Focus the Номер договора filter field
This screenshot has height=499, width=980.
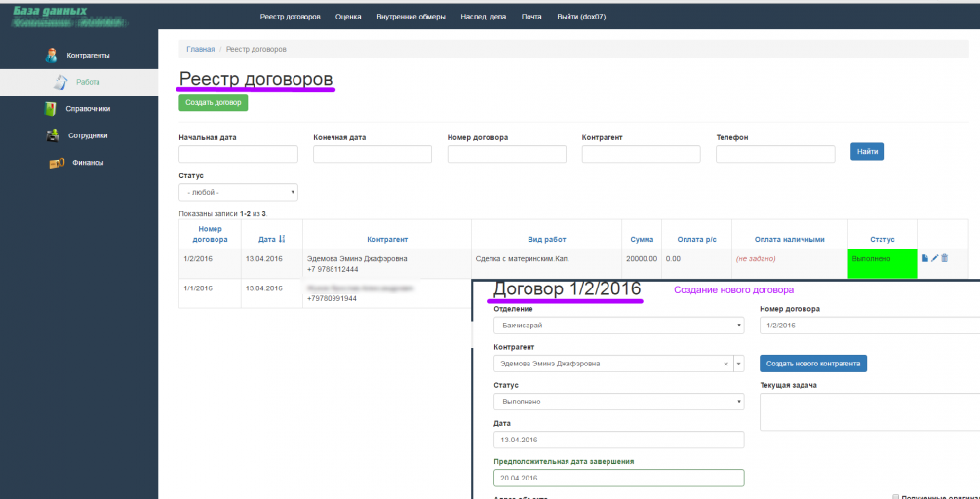coord(507,154)
